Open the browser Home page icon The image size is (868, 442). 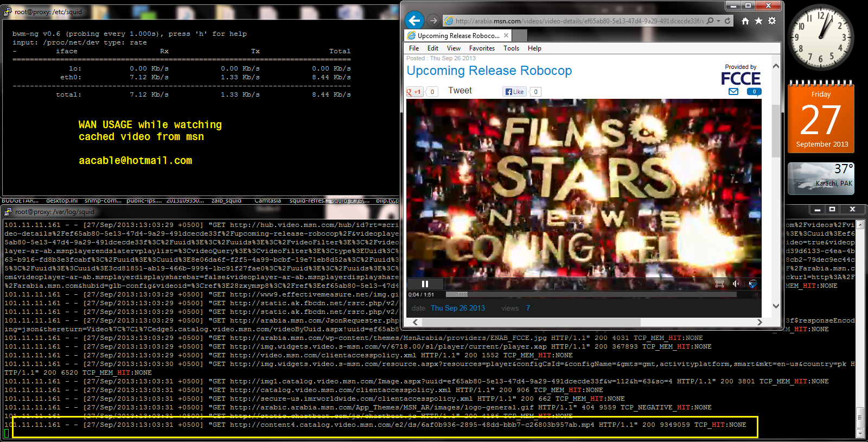click(745, 21)
